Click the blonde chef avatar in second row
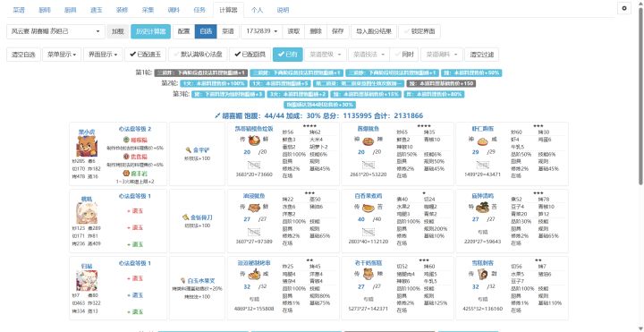644x332 pixels. (x=87, y=213)
